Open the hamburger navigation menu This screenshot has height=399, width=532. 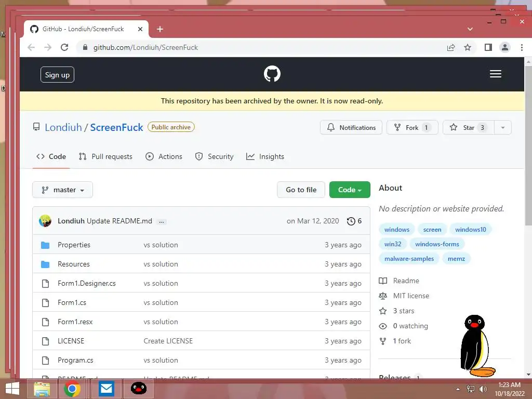495,74
